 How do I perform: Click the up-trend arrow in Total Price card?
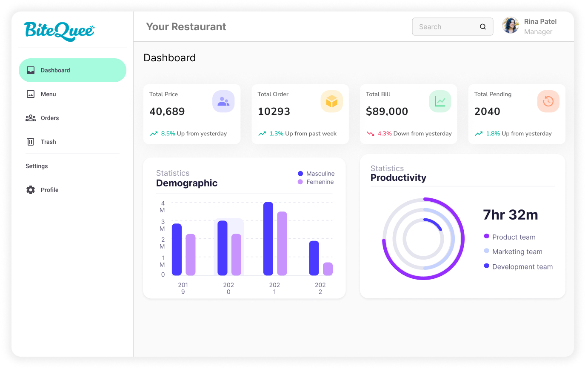pos(154,134)
